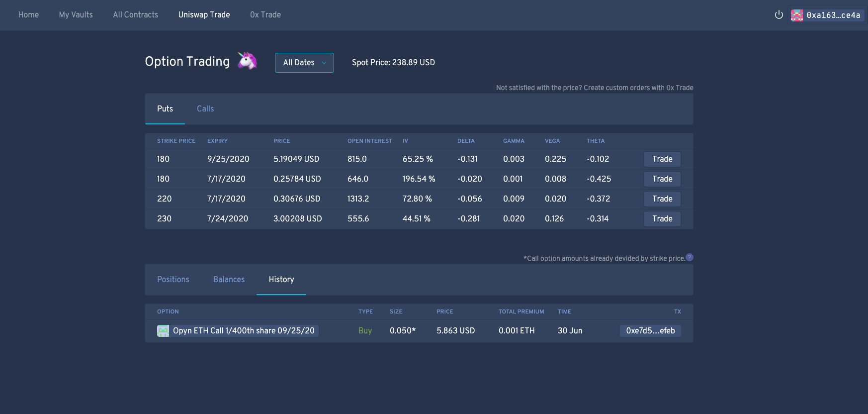
Task: Trade the 180 put expiring 7/17/2020
Action: click(x=662, y=179)
